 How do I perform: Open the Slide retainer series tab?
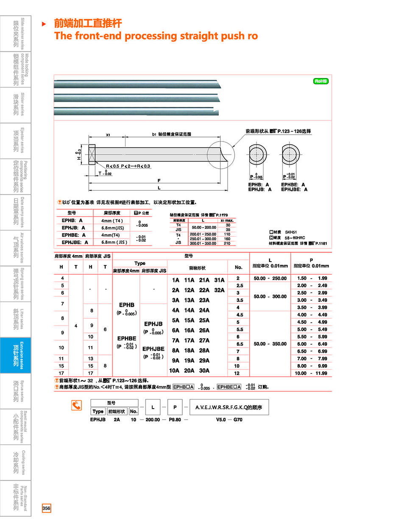[15, 33]
